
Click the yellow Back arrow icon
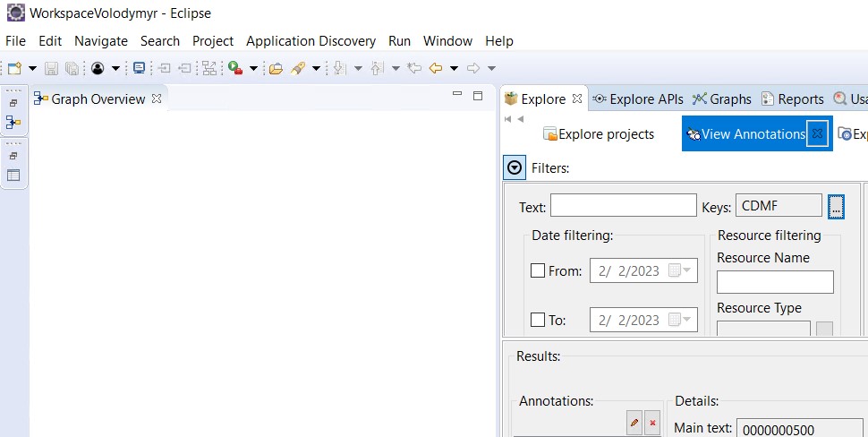point(436,68)
